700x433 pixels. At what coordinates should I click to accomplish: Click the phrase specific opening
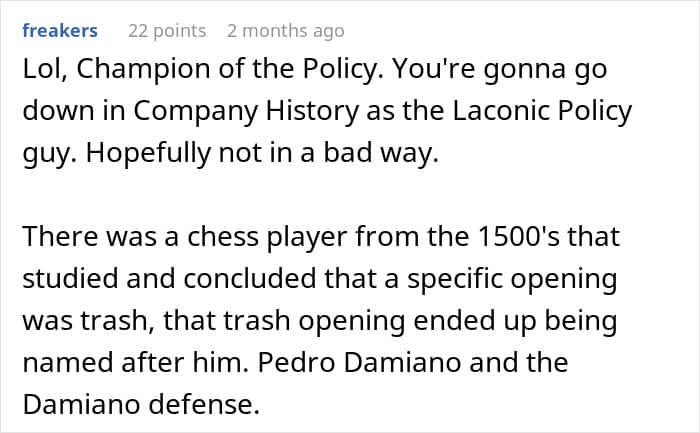coord(512,280)
